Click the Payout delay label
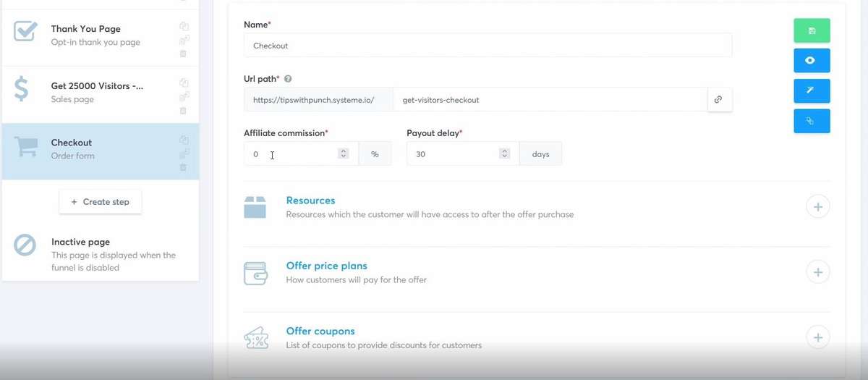Screen dimensions: 868x380 point(434,133)
